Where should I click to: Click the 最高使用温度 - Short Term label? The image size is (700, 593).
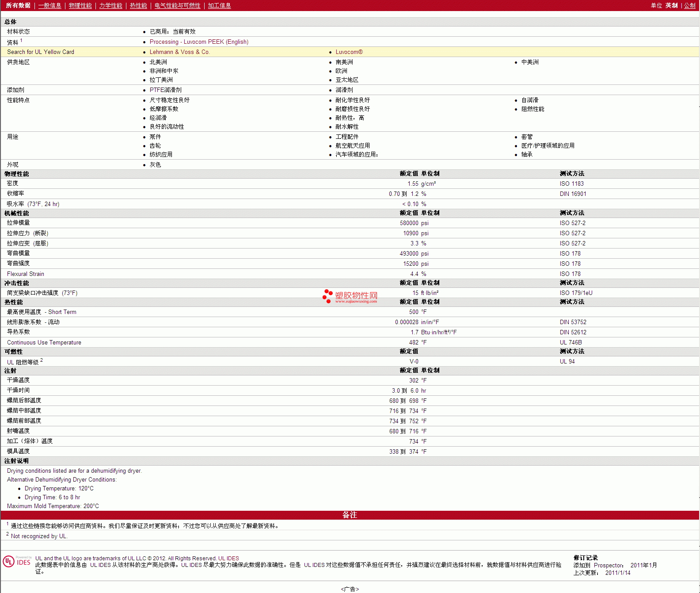(x=42, y=312)
